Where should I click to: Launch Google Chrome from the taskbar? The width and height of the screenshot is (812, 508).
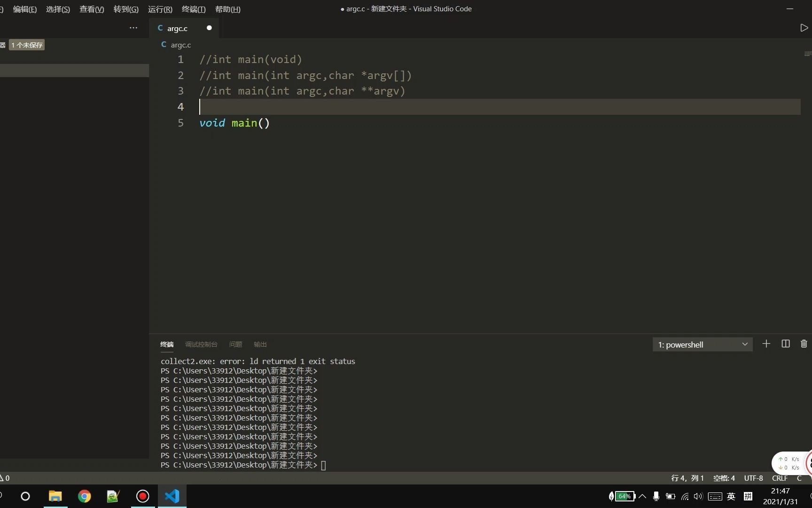coord(84,496)
